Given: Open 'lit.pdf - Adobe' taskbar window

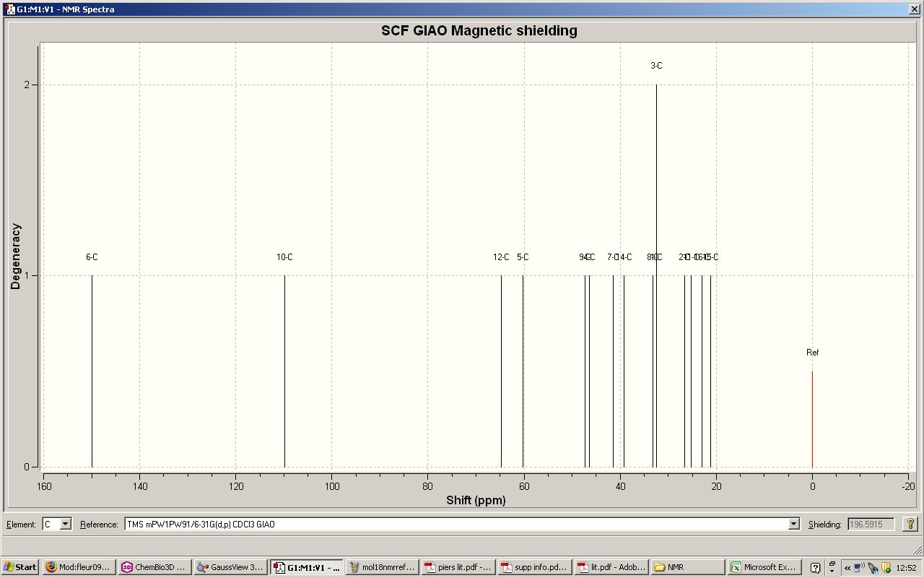Looking at the screenshot, I should pyautogui.click(x=611, y=567).
